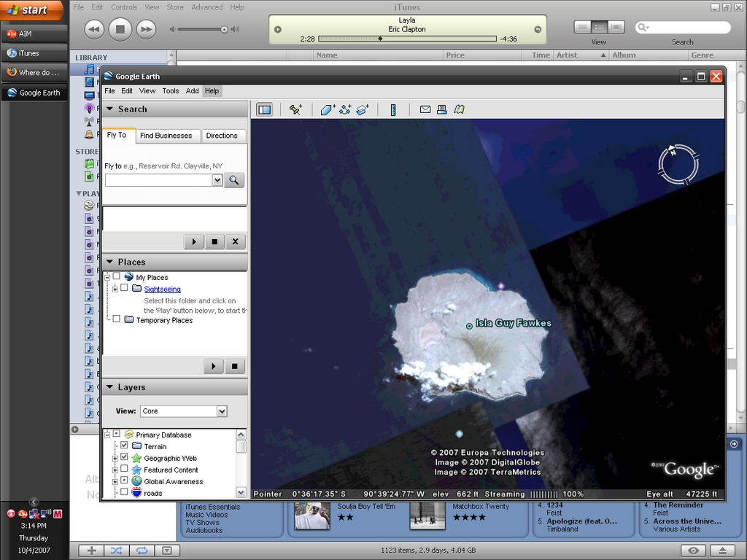Click the Windows start button

tap(32, 10)
